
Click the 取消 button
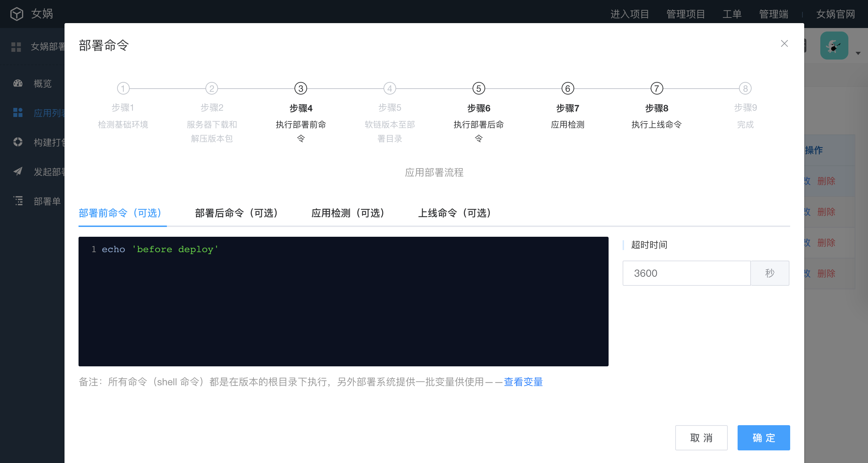click(701, 438)
